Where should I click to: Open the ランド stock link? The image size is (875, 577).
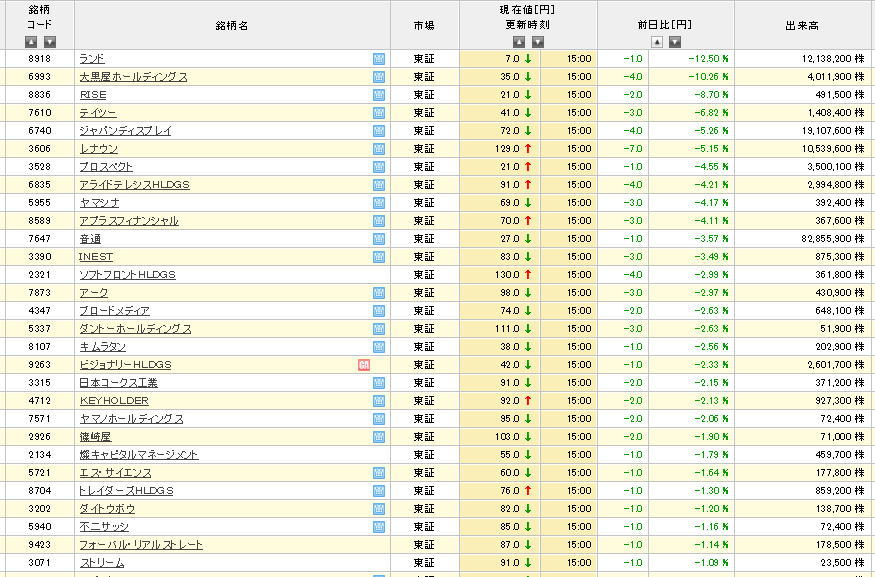coord(92,59)
